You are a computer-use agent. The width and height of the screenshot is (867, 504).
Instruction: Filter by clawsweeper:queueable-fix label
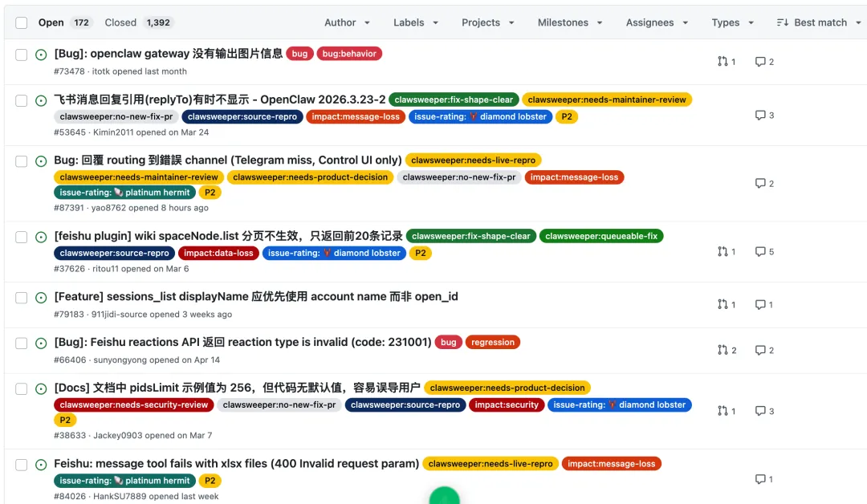click(601, 236)
